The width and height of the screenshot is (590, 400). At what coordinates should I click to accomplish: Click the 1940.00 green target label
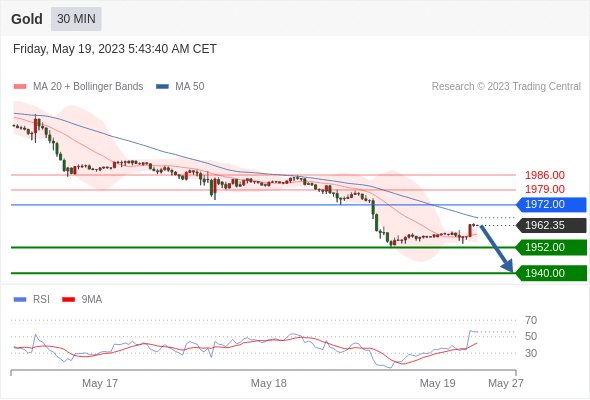pyautogui.click(x=551, y=273)
